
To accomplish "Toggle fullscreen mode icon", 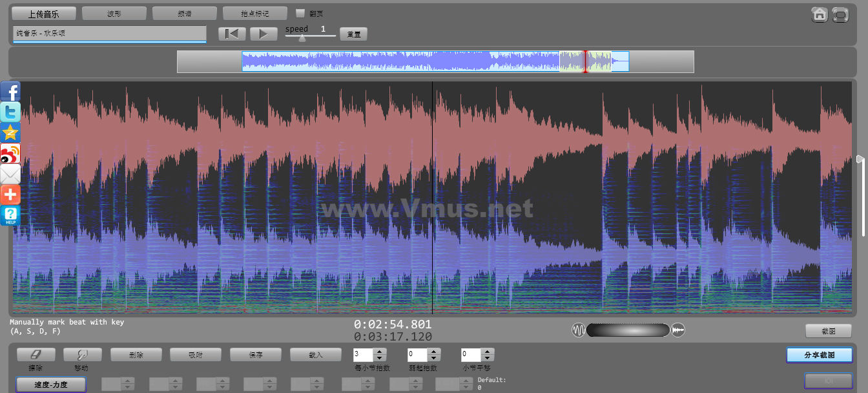I will point(840,14).
